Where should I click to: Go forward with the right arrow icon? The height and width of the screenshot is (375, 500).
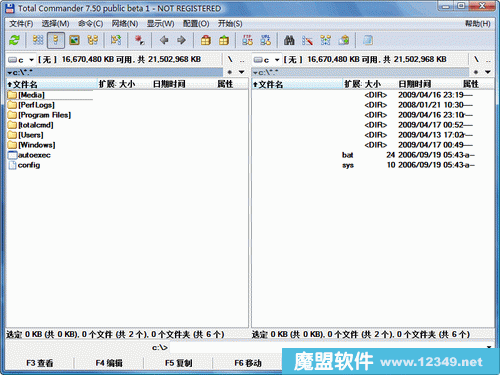[x=181, y=40]
